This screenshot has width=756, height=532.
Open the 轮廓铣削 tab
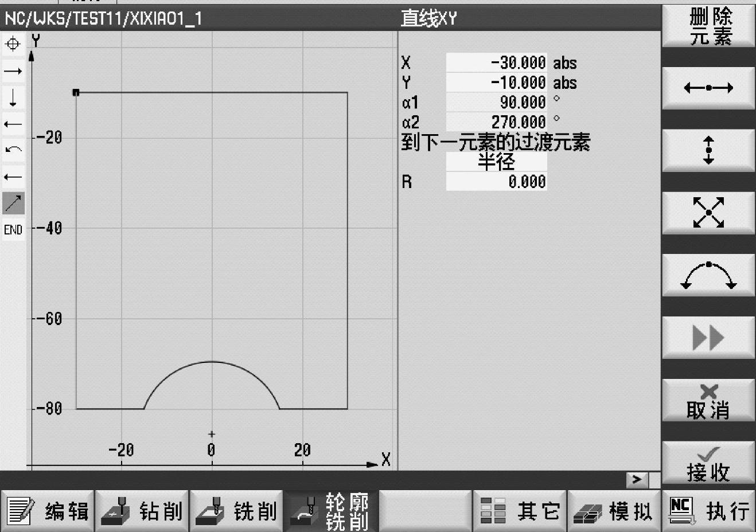pyautogui.click(x=332, y=511)
